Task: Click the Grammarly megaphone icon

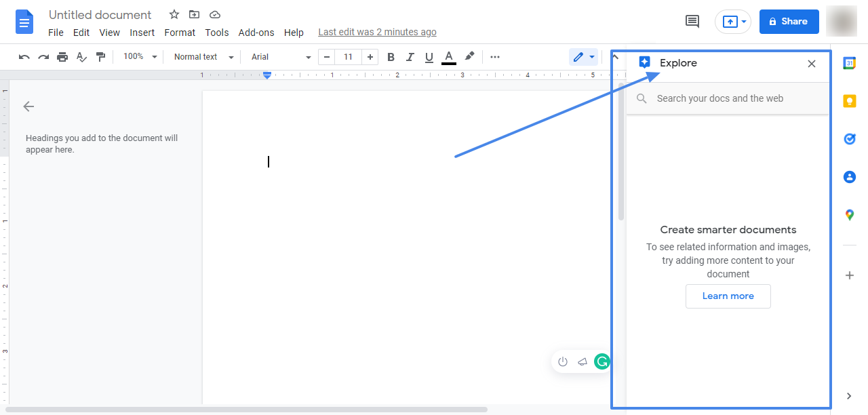Action: (582, 361)
